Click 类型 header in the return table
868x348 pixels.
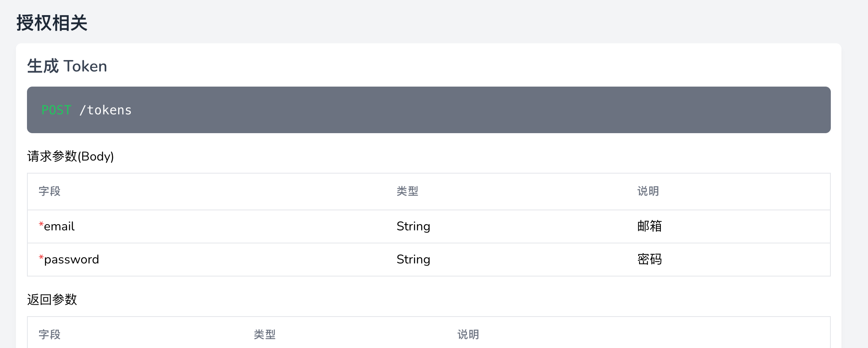coord(264,335)
